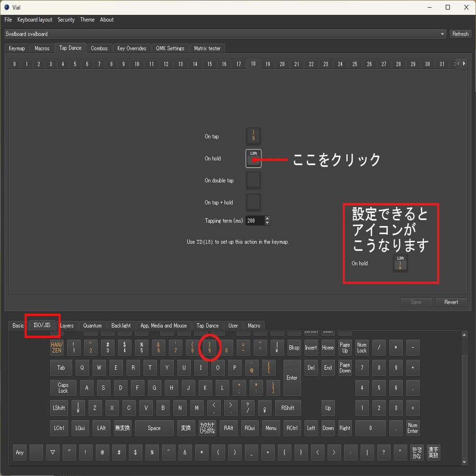Open the Matrix tester tab

click(x=207, y=48)
